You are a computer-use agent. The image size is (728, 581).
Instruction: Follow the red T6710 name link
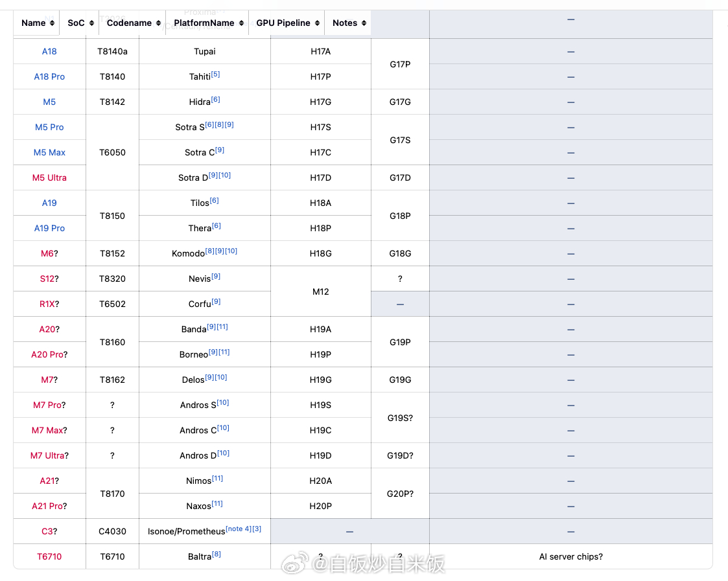(x=49, y=556)
